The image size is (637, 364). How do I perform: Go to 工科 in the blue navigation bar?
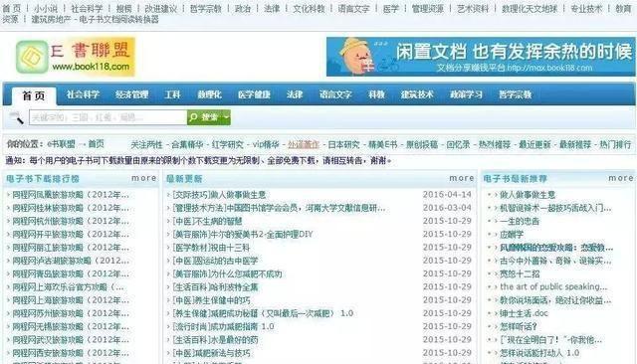172,94
